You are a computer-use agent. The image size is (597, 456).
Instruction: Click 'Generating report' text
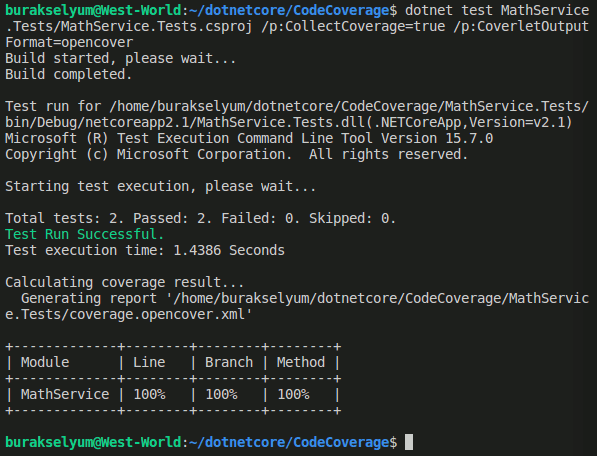(x=89, y=298)
